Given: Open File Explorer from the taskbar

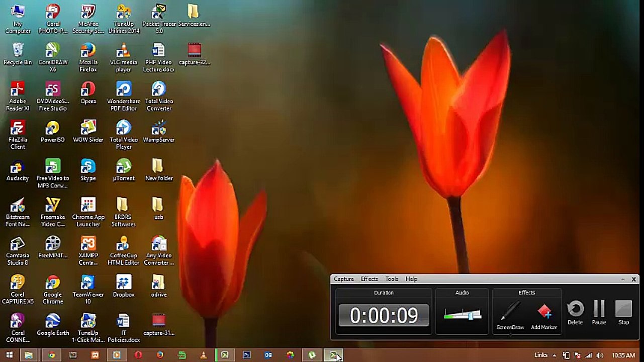Looking at the screenshot, I should pyautogui.click(x=29, y=355).
